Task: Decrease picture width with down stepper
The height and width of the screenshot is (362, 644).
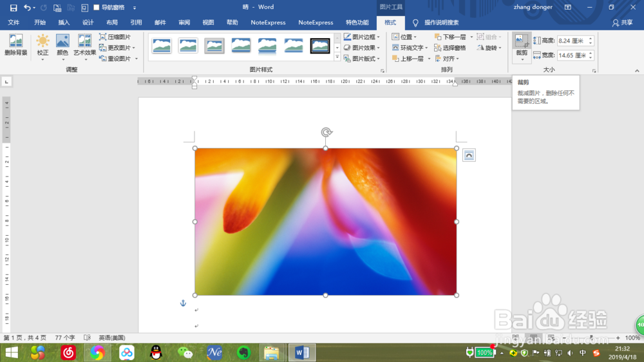Action: tap(591, 57)
